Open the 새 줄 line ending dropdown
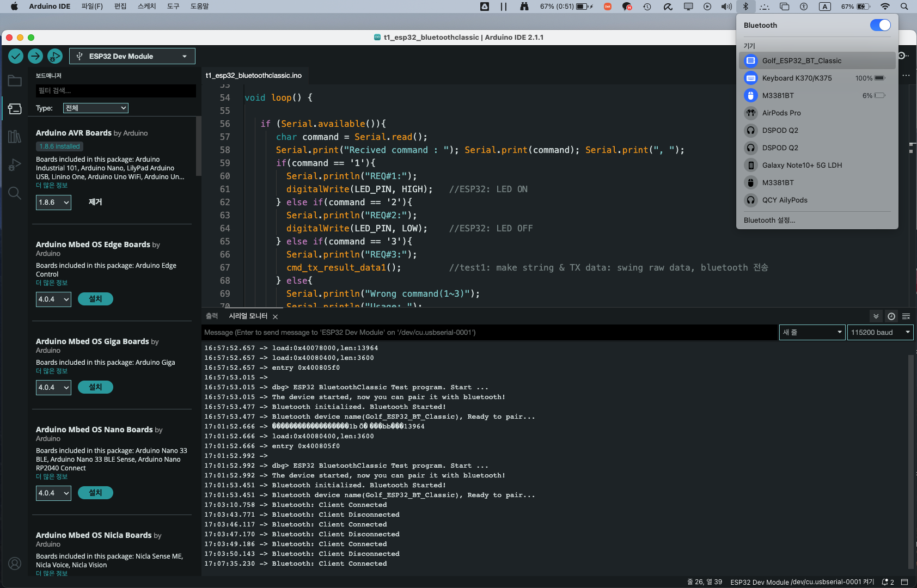The height and width of the screenshot is (588, 917). click(812, 332)
